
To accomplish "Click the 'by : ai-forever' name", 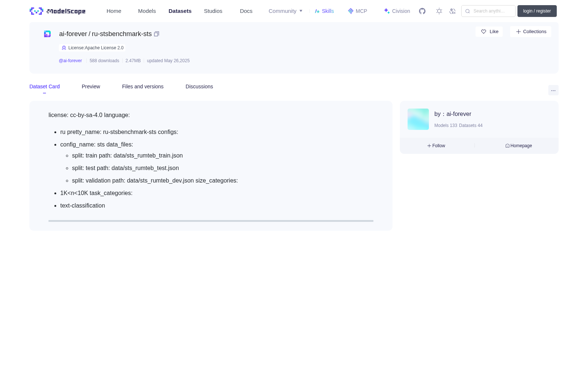I will (x=453, y=114).
